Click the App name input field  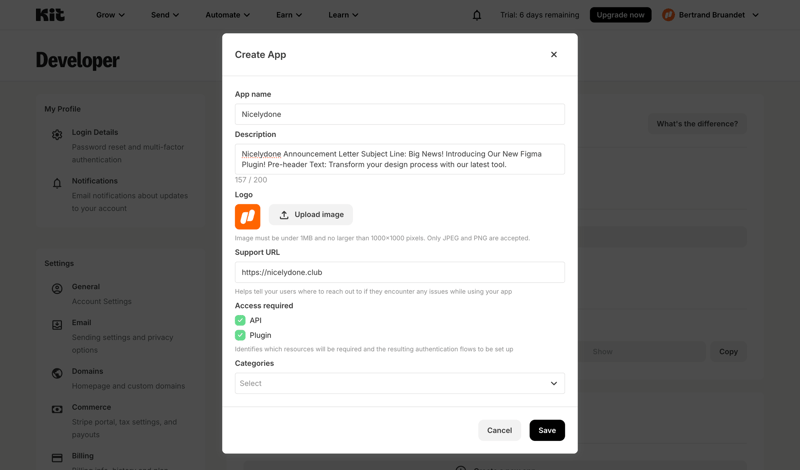(399, 114)
